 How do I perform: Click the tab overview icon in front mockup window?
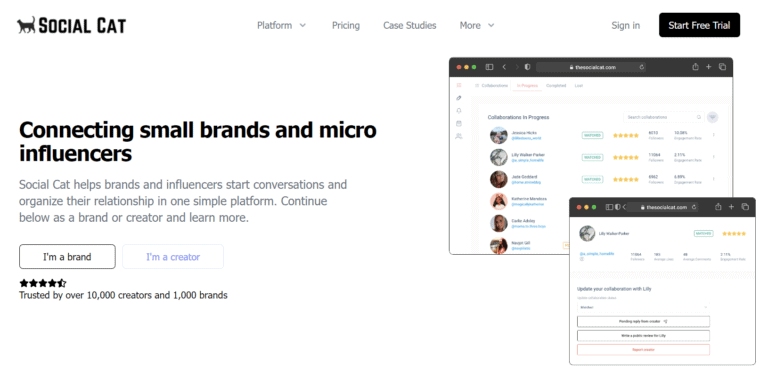click(x=745, y=207)
